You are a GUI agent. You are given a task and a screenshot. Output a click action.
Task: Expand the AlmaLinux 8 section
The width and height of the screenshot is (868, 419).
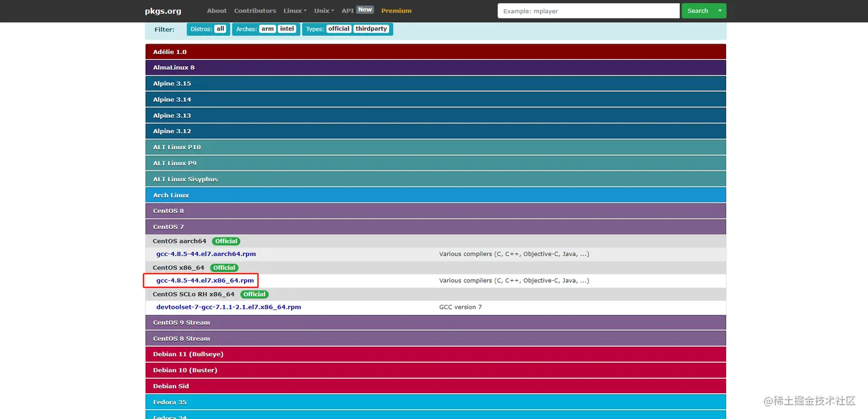(x=436, y=68)
